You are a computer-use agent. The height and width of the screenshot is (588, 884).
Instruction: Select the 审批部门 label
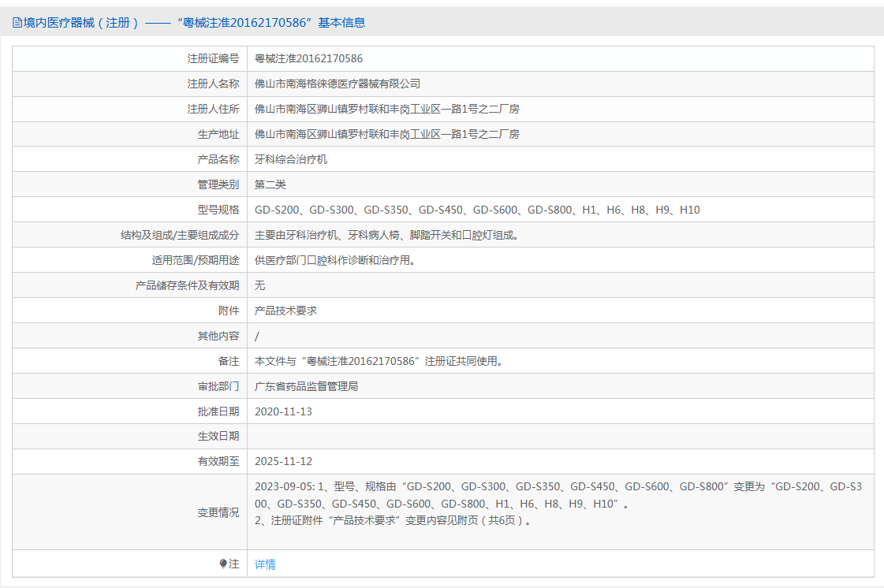click(x=218, y=386)
